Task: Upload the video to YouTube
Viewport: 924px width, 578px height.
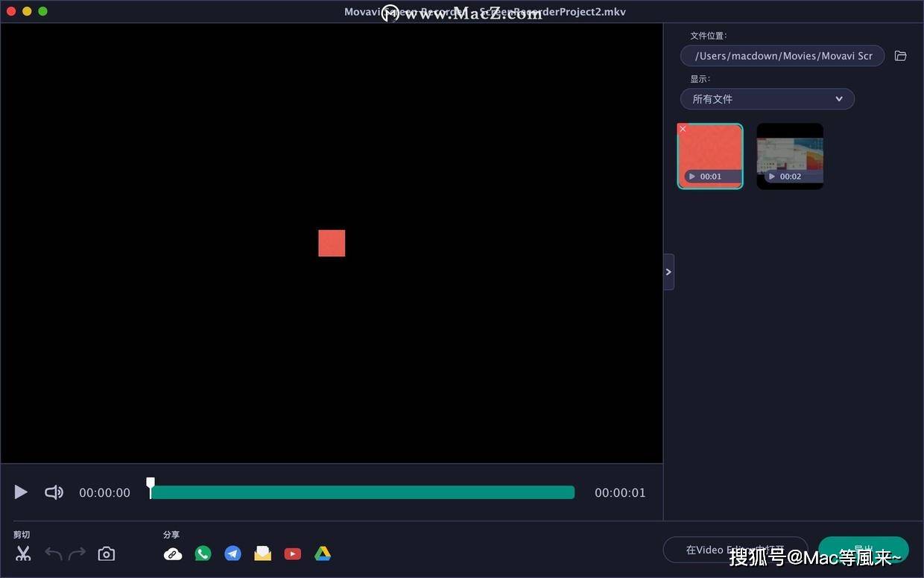Action: point(292,553)
